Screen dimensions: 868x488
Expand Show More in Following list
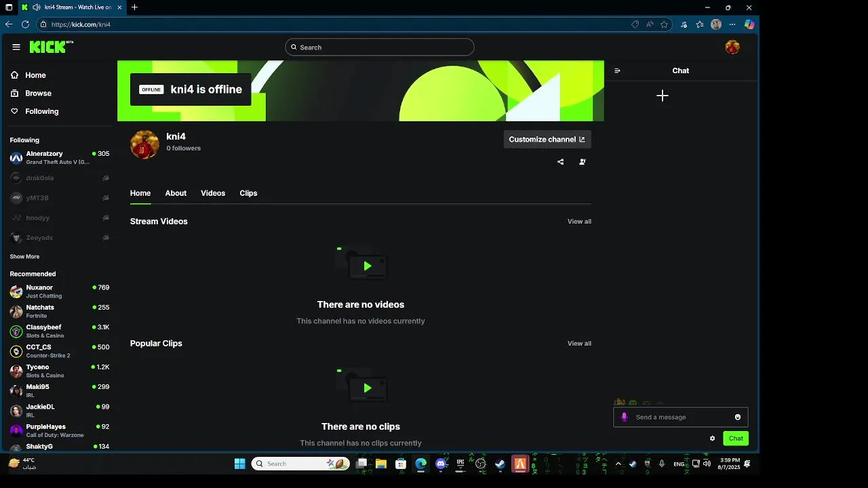[x=24, y=257]
